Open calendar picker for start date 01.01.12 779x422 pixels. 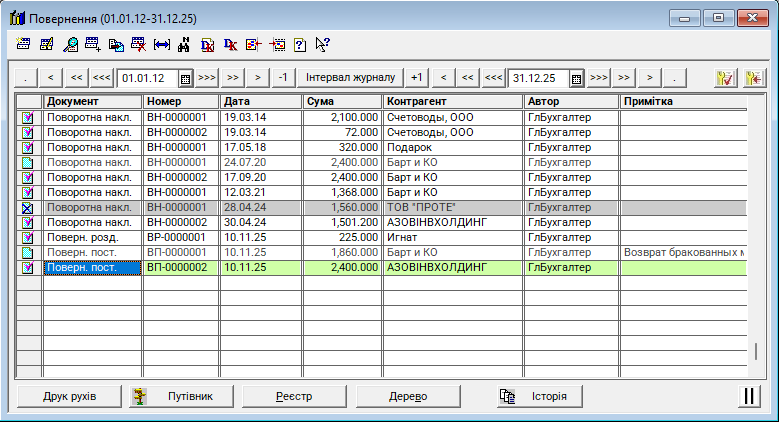click(185, 78)
